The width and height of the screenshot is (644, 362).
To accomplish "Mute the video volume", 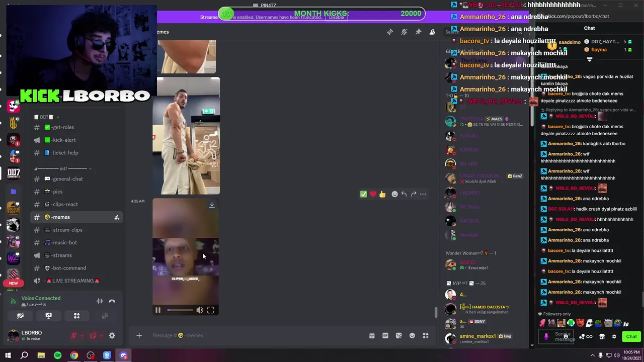I will (x=200, y=310).
